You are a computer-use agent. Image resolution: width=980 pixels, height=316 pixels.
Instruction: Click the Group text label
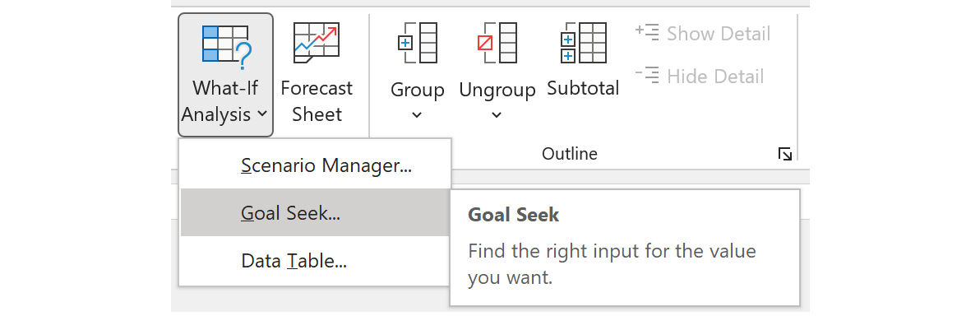[418, 90]
